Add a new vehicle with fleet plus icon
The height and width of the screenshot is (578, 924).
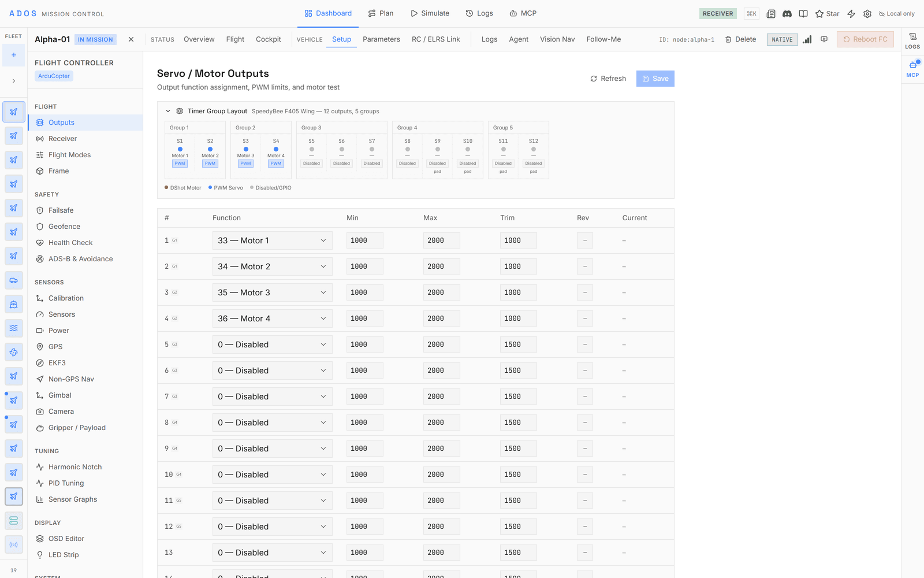[x=14, y=55]
